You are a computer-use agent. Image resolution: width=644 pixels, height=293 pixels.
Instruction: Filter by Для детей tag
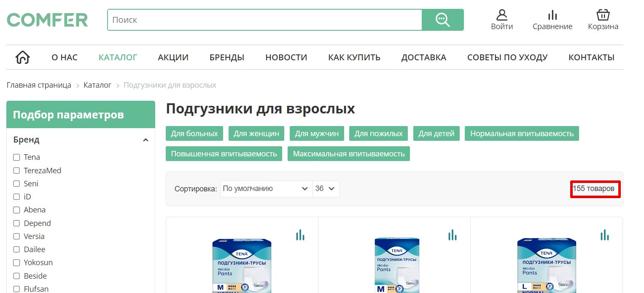pyautogui.click(x=437, y=134)
